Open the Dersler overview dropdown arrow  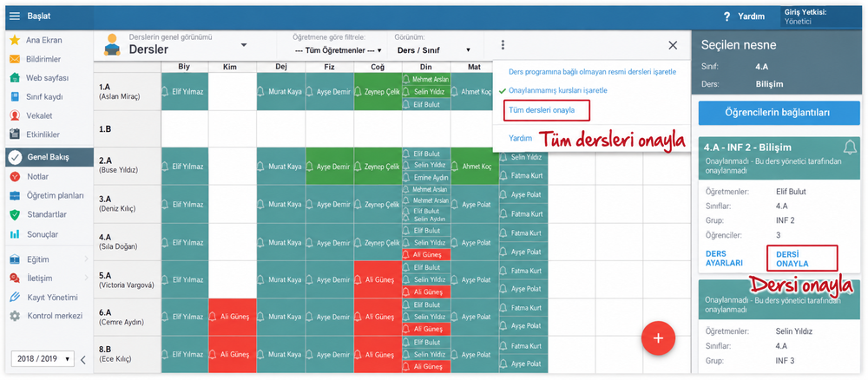click(244, 45)
